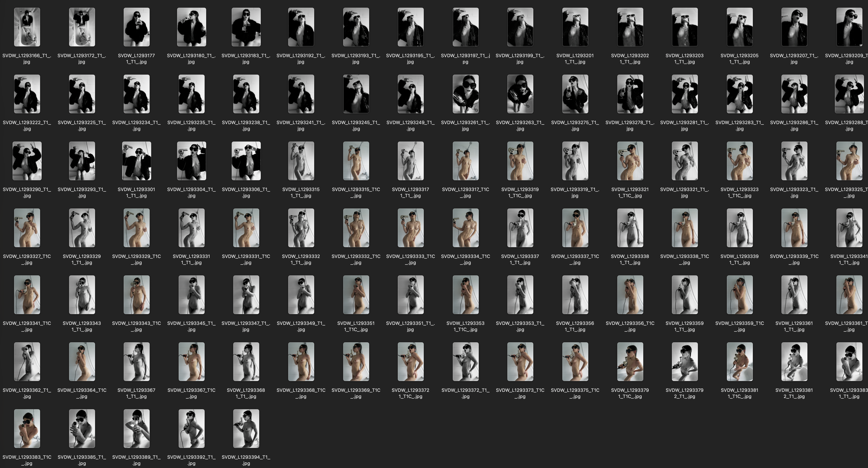Open the thumbnail SVDW_L1293327_T1C_.jpg
Image resolution: width=868 pixels, height=468 pixels.
click(x=27, y=228)
